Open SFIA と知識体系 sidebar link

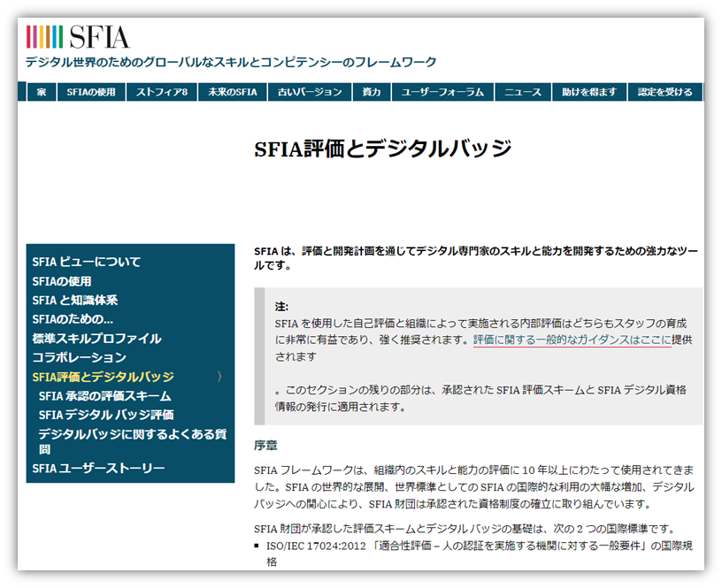[75, 301]
